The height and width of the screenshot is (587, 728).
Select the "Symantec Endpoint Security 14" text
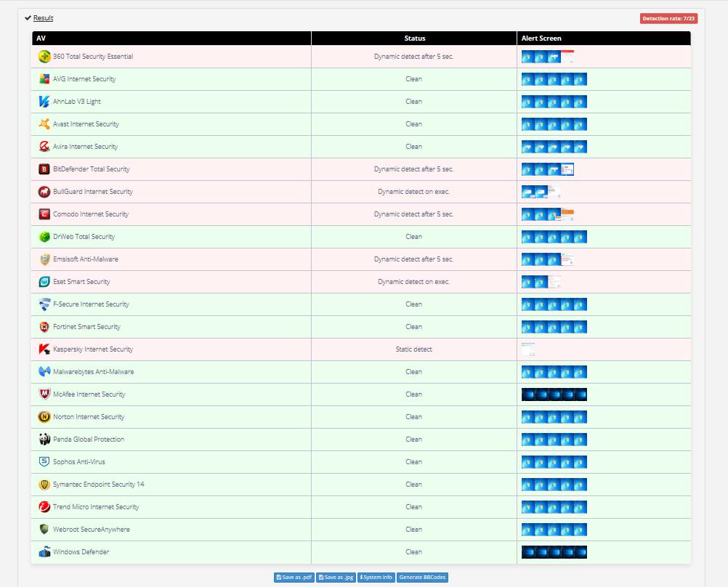point(98,485)
